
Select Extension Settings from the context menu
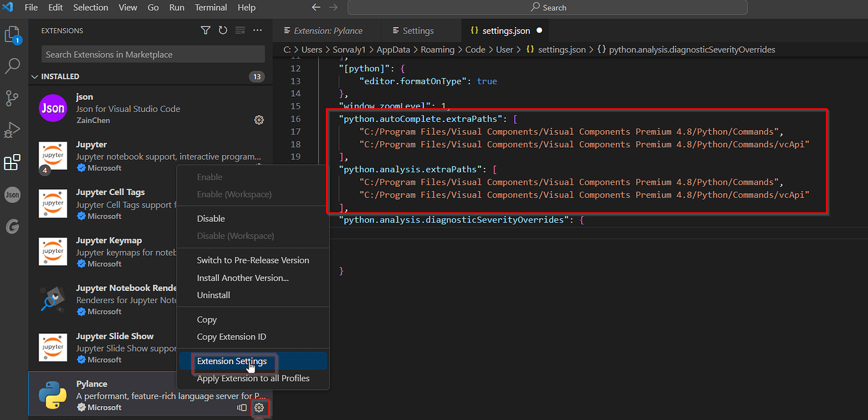(x=232, y=361)
